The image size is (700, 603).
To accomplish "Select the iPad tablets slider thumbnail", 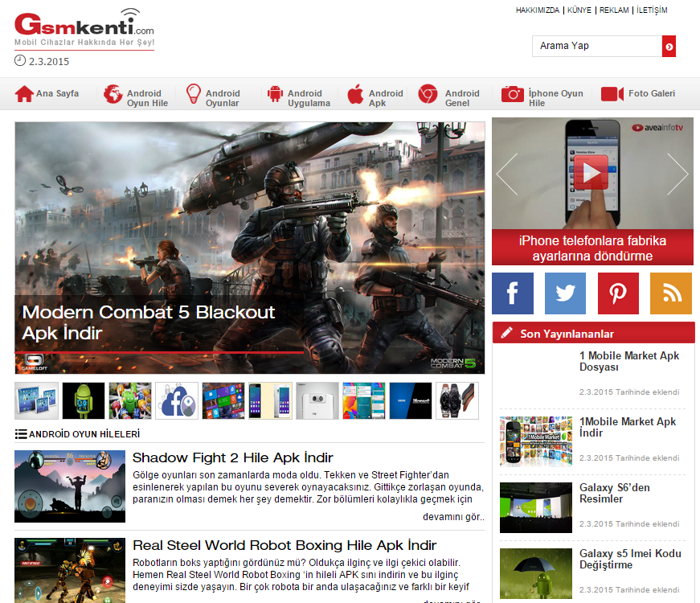I will point(37,400).
